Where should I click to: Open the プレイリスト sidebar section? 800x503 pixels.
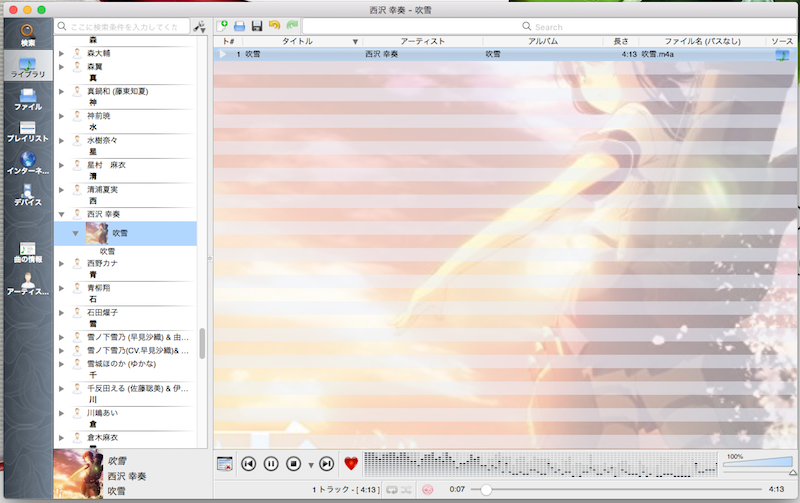27,131
